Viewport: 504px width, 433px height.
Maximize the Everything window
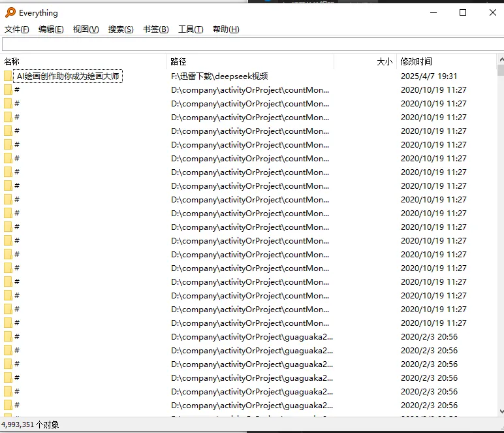463,12
